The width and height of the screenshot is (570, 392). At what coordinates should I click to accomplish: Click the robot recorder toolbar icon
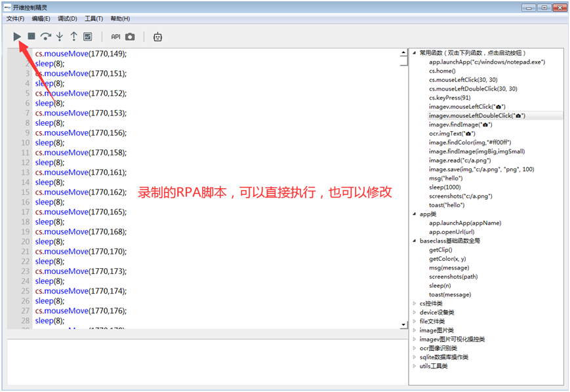pos(157,37)
